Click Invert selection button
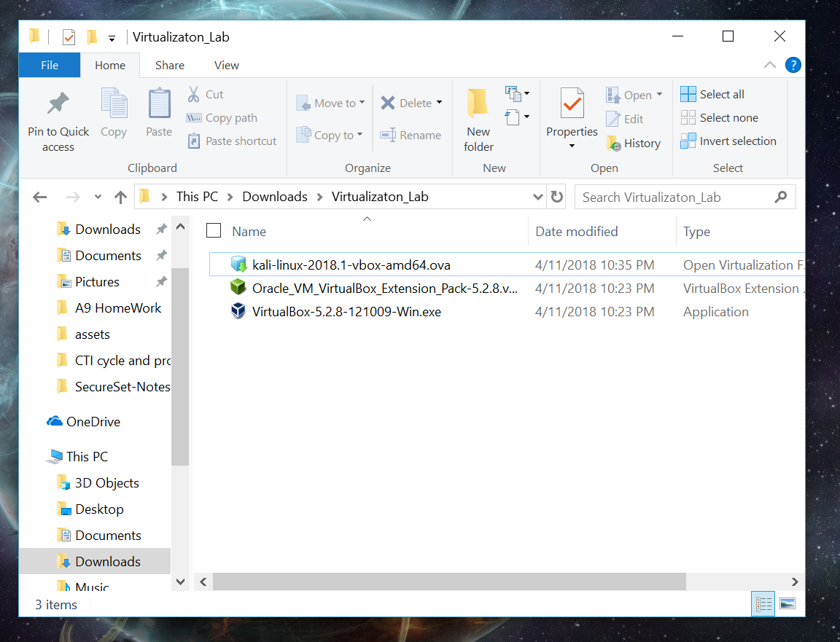Screen dimensions: 840x642 coord(728,141)
